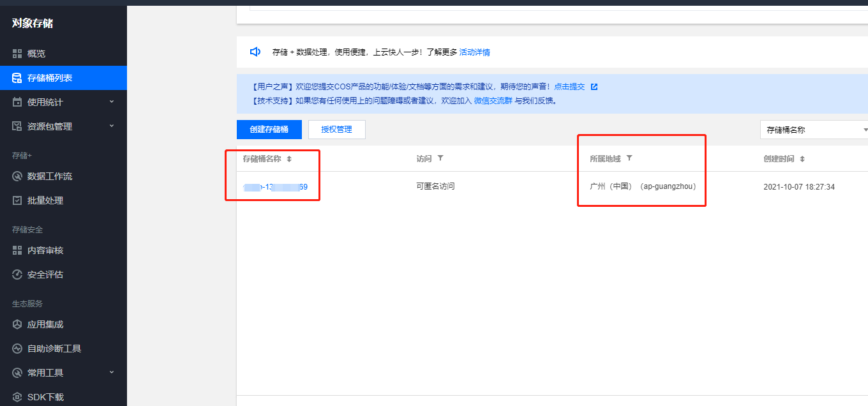The width and height of the screenshot is (868, 406).
Task: Open the external link icon beside 点击提交
Action: pos(595,86)
